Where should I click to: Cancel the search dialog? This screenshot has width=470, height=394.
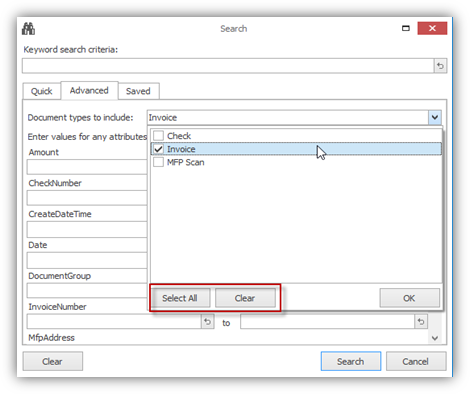(416, 361)
